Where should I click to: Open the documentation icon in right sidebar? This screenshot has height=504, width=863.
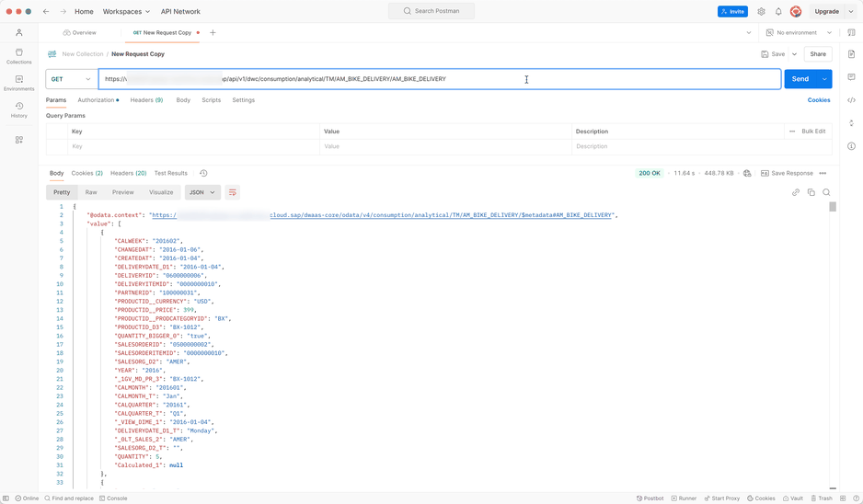pyautogui.click(x=851, y=54)
